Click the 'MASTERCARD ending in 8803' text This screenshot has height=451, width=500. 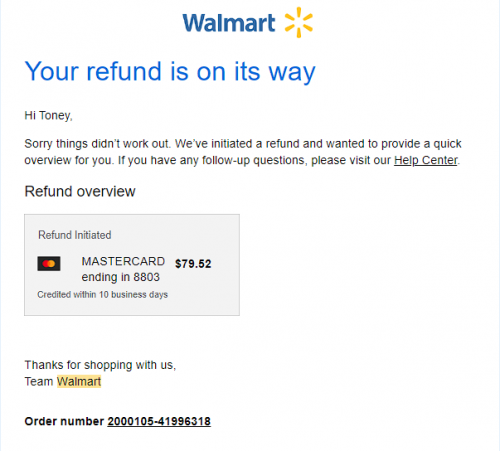pos(123,269)
